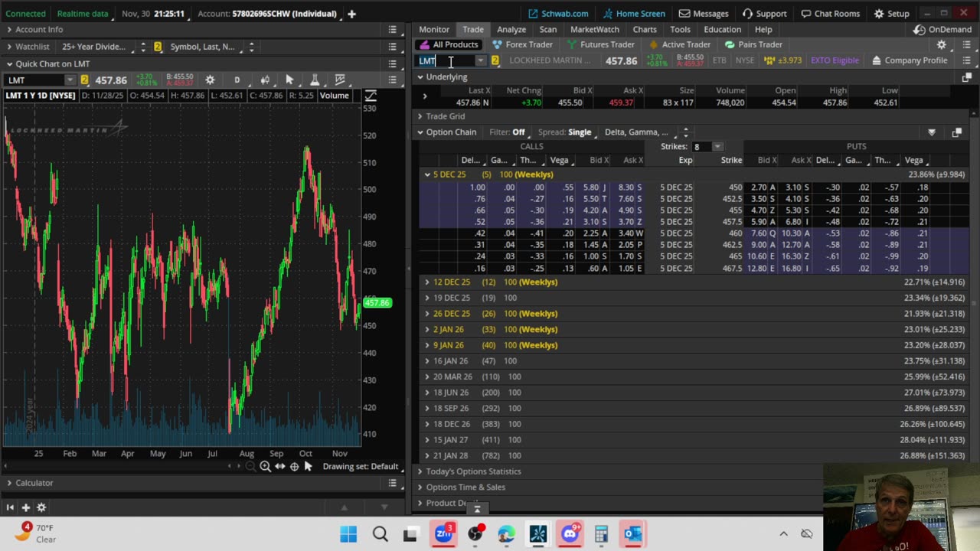This screenshot has width=980, height=551.
Task: Open Watchlist panel menu icon
Action: point(392,47)
